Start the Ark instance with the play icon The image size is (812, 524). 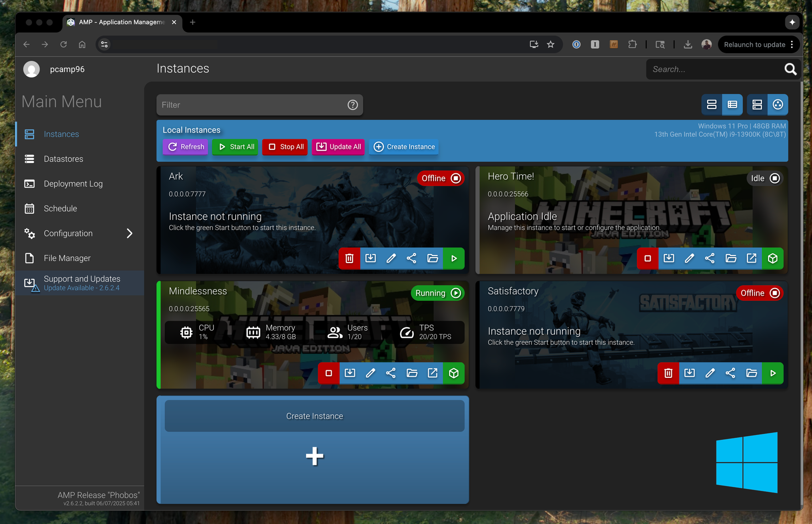[453, 259]
